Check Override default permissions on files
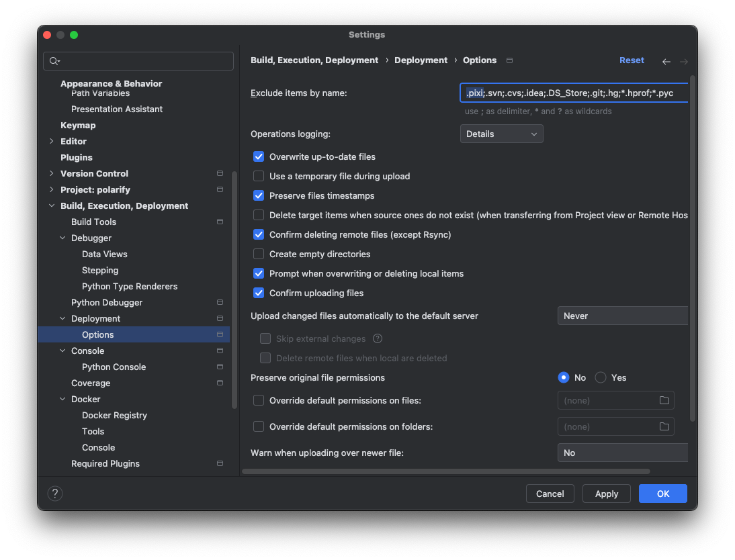 click(x=259, y=400)
